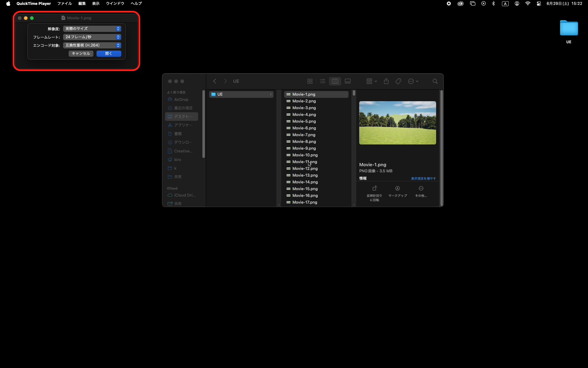Screen dimensions: 588x368
Task: Click the Finder tags icon
Action: tap(398, 81)
